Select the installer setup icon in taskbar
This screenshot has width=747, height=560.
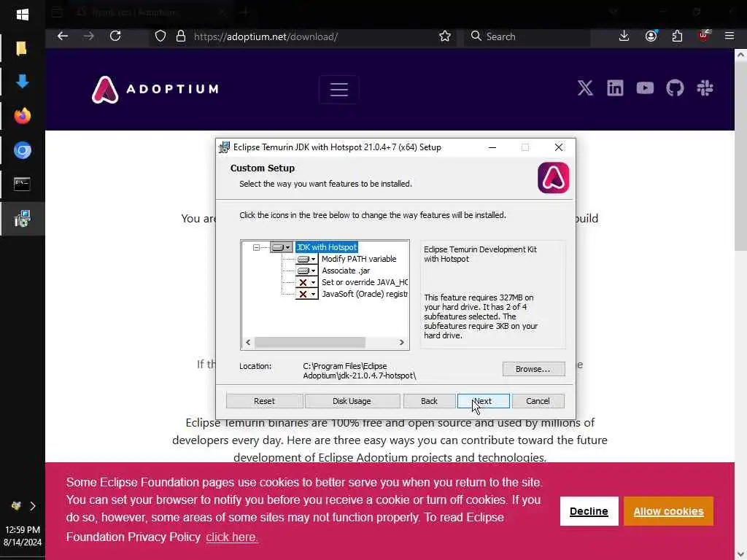click(x=22, y=219)
